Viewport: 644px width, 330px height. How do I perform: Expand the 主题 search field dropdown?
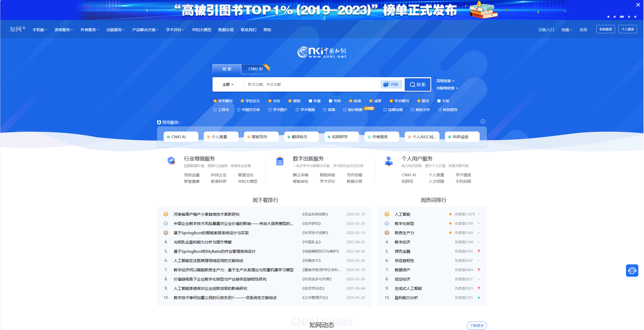click(228, 84)
